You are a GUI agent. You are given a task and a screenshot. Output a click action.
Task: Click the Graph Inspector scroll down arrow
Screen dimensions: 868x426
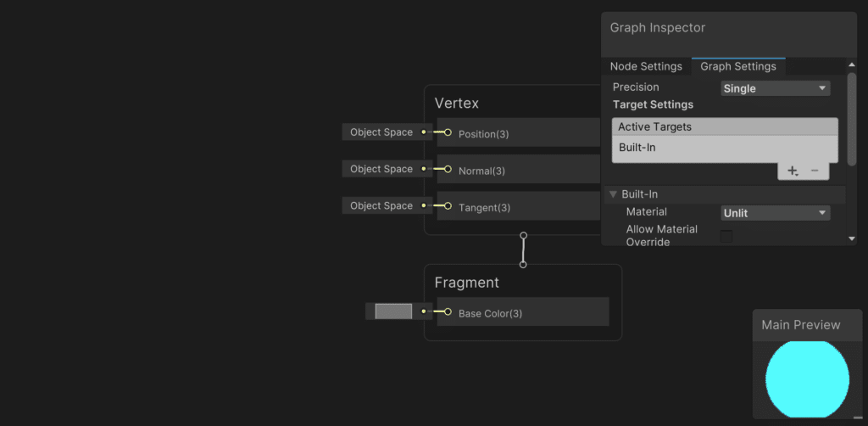click(852, 239)
